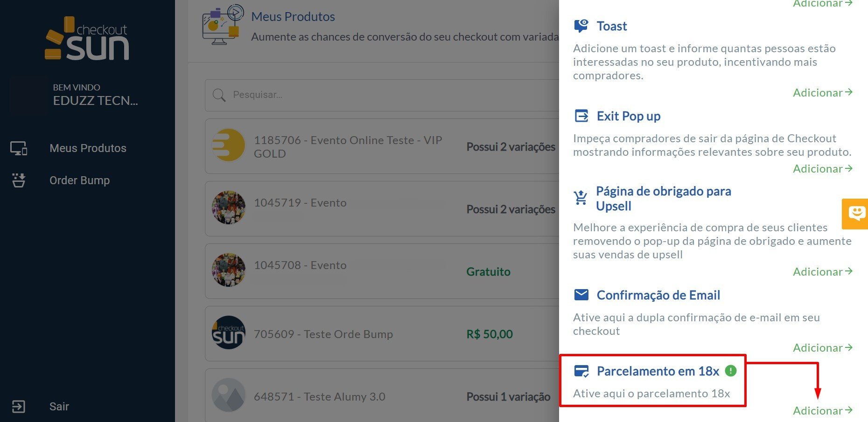Add Parcelamento em 18x via Adicionar

click(822, 411)
